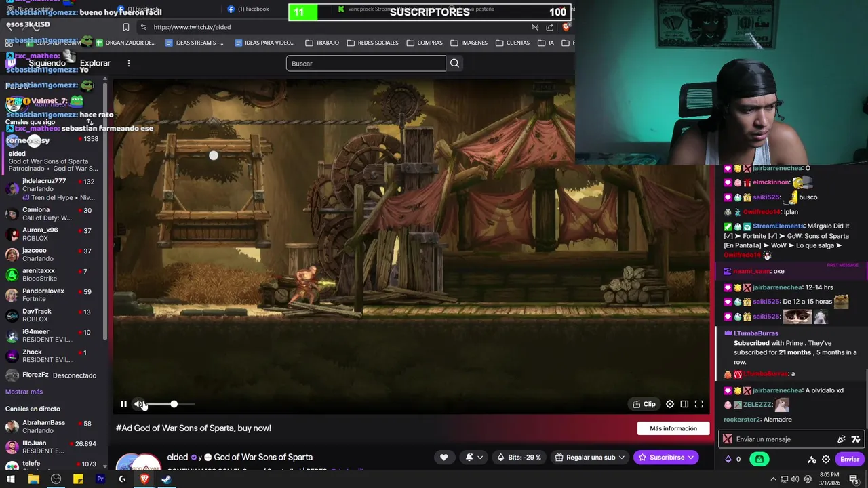
Task: Mute the stream volume speaker icon
Action: (139, 404)
